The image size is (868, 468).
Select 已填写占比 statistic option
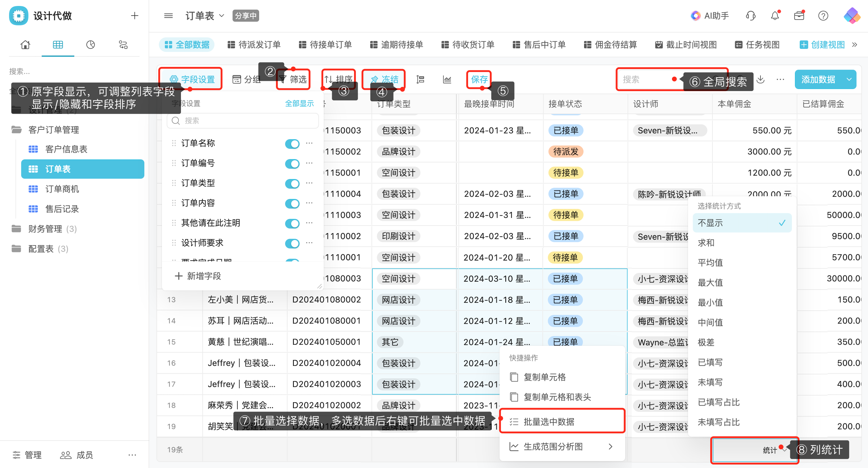pos(742,402)
